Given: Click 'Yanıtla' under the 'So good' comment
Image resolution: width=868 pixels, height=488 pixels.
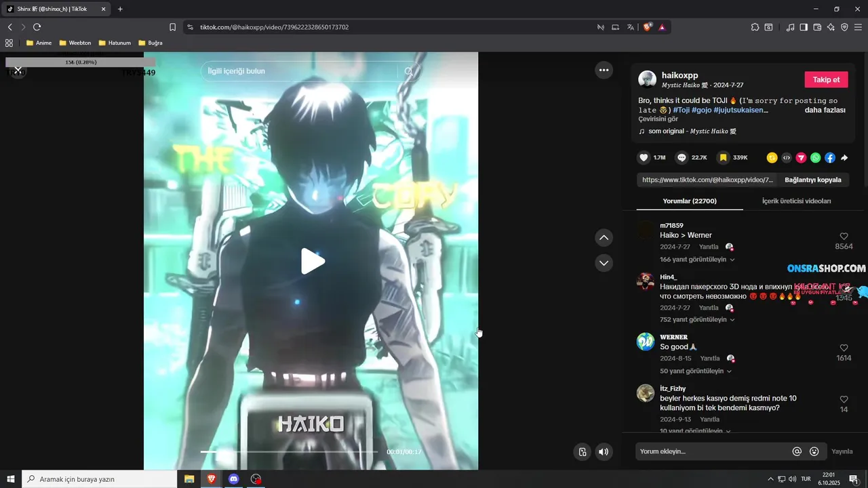Looking at the screenshot, I should coord(710,359).
